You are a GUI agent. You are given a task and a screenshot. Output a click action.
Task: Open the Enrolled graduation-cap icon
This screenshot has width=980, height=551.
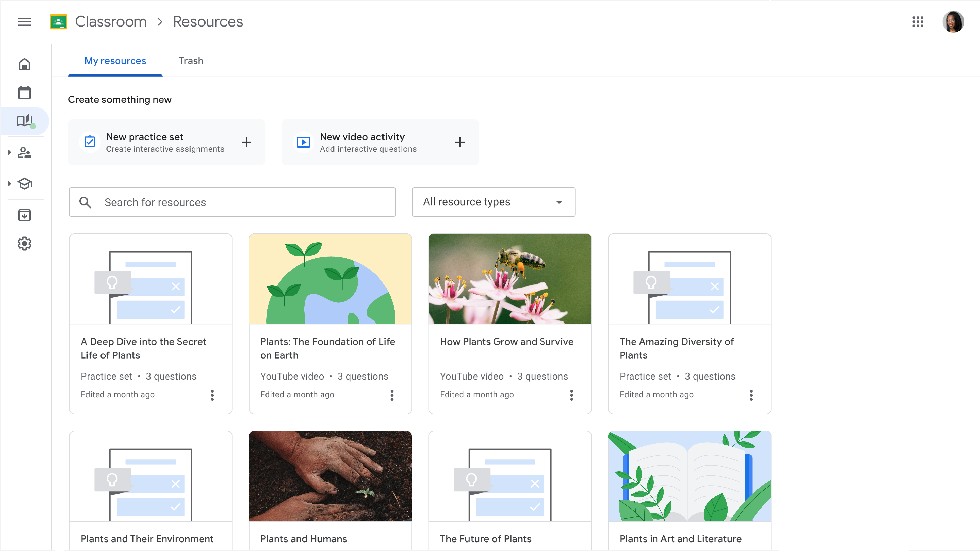tap(24, 184)
